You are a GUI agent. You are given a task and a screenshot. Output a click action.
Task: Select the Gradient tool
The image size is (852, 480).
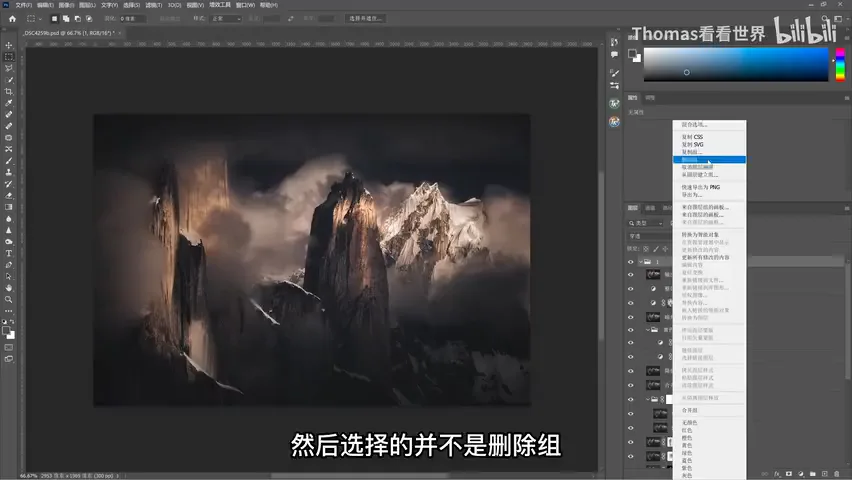tap(9, 207)
